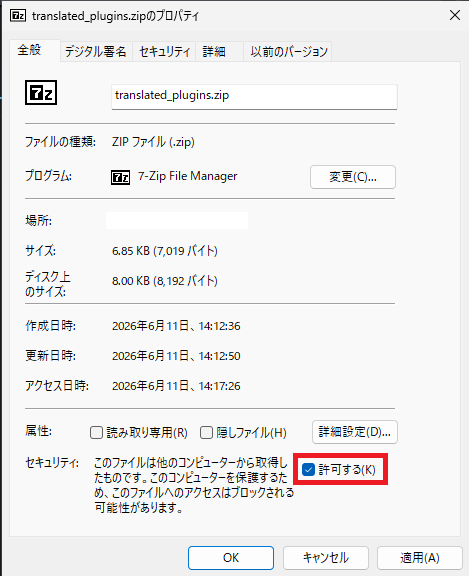Click the creation date ending 14:12:36
Viewport: 469px width, 576px height.
176,326
